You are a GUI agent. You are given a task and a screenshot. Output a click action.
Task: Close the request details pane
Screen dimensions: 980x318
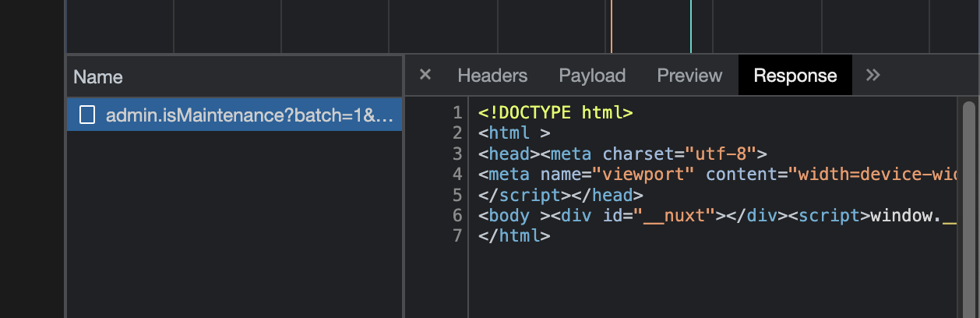pos(425,75)
